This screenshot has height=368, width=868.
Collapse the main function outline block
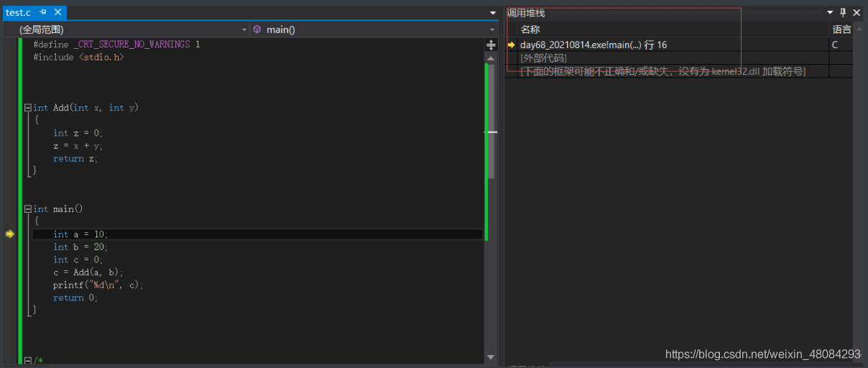coord(27,209)
